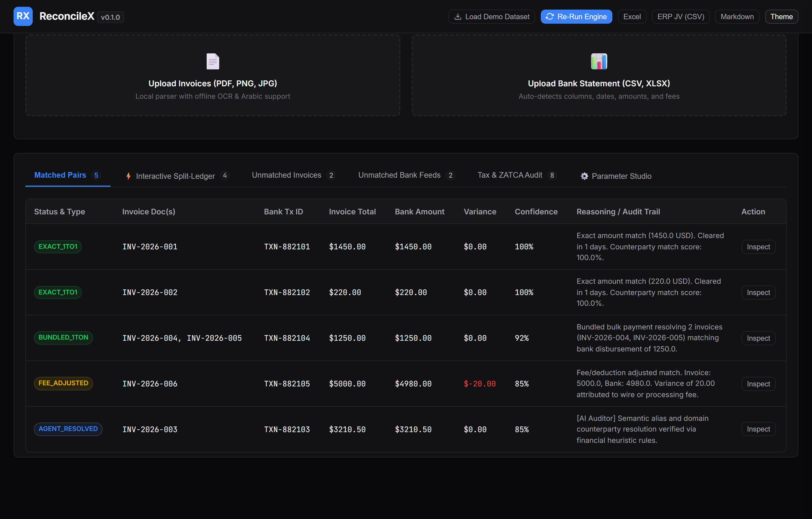Click the Upload Invoices drop zone
Viewport: 812px width, 519px height.
tap(213, 75)
